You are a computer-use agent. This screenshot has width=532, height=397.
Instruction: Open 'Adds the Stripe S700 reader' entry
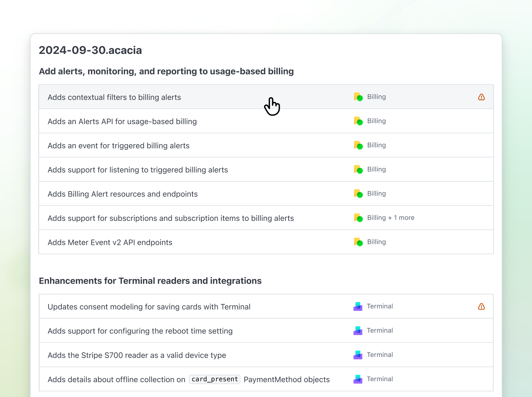click(x=137, y=355)
